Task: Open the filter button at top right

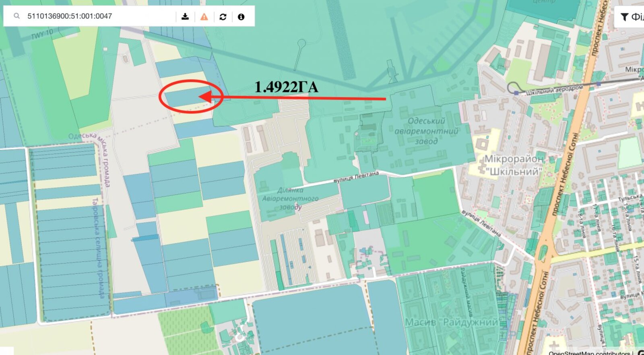Action: 629,17
